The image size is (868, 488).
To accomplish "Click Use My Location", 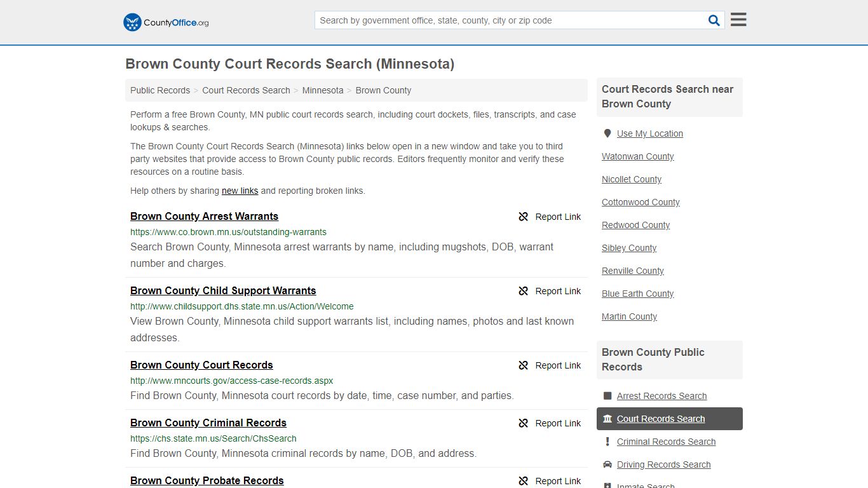I will [x=649, y=133].
